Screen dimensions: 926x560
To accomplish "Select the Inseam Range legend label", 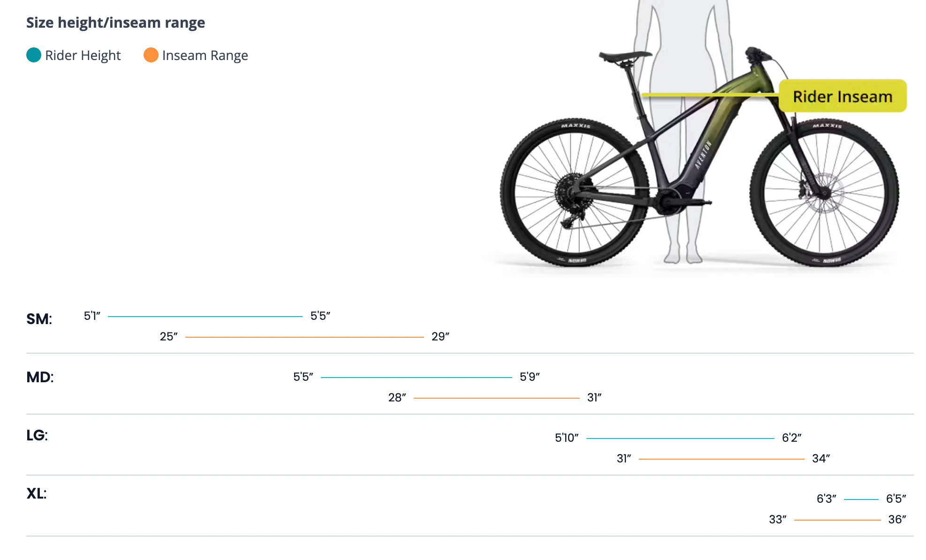I will click(x=205, y=55).
